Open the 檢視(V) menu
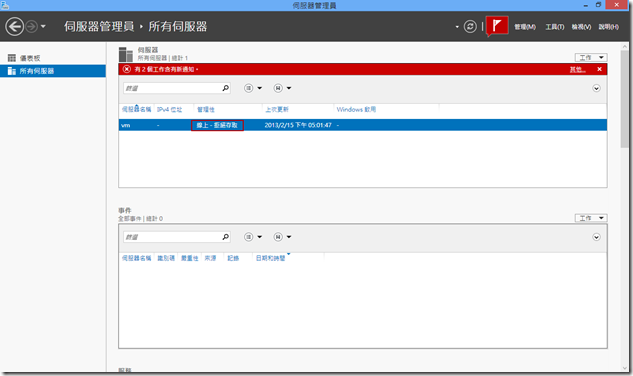Viewport: 633px width, 376px height. [x=581, y=27]
